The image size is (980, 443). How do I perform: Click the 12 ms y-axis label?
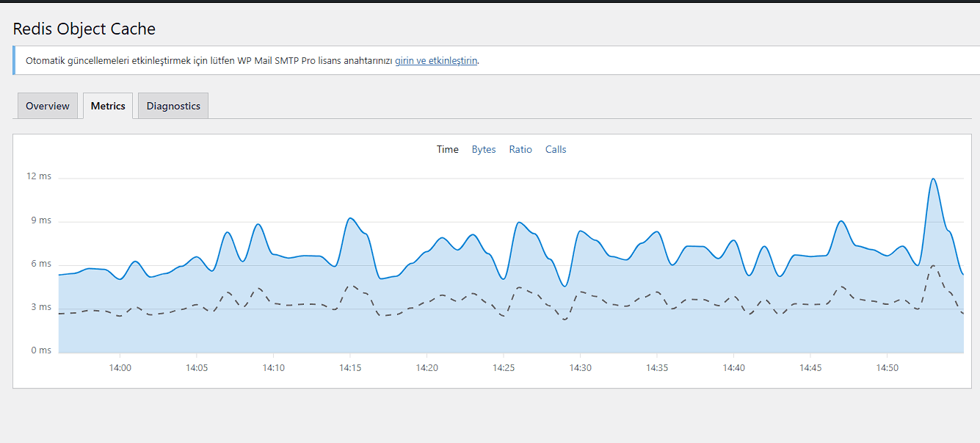coord(39,176)
